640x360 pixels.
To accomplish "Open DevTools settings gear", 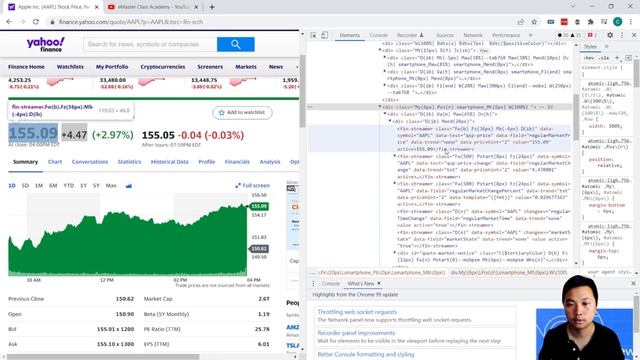I will pos(610,35).
